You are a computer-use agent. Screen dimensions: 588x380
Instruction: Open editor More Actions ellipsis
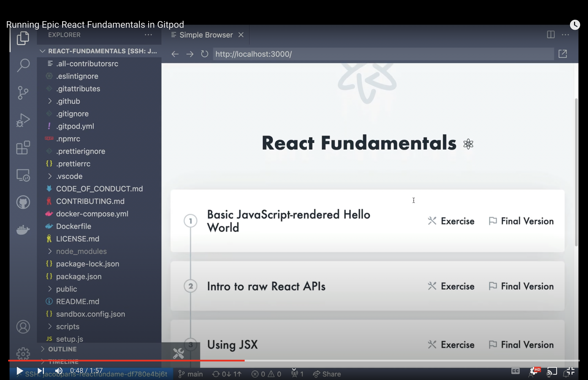tap(565, 35)
